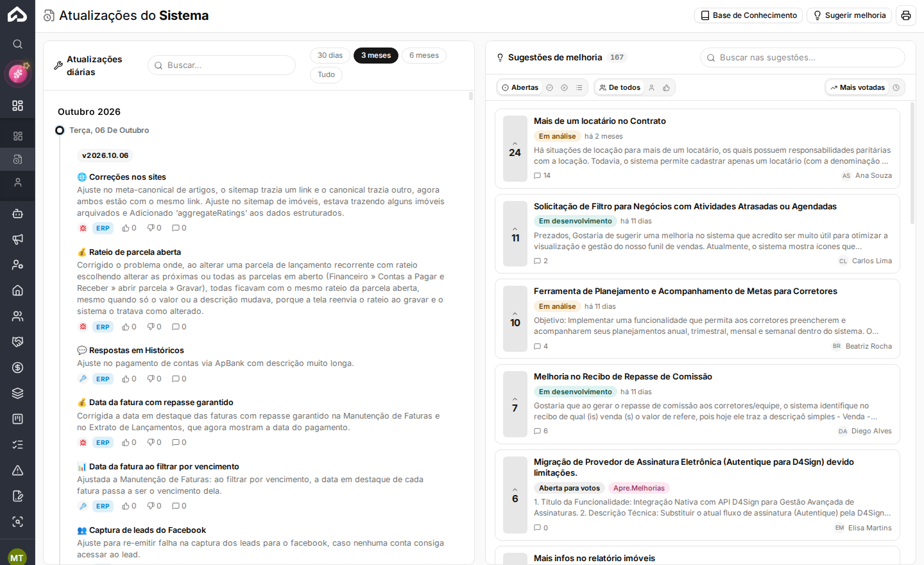The height and width of the screenshot is (565, 924).
Task: Open the handshake sidebar icon
Action: pyautogui.click(x=17, y=342)
